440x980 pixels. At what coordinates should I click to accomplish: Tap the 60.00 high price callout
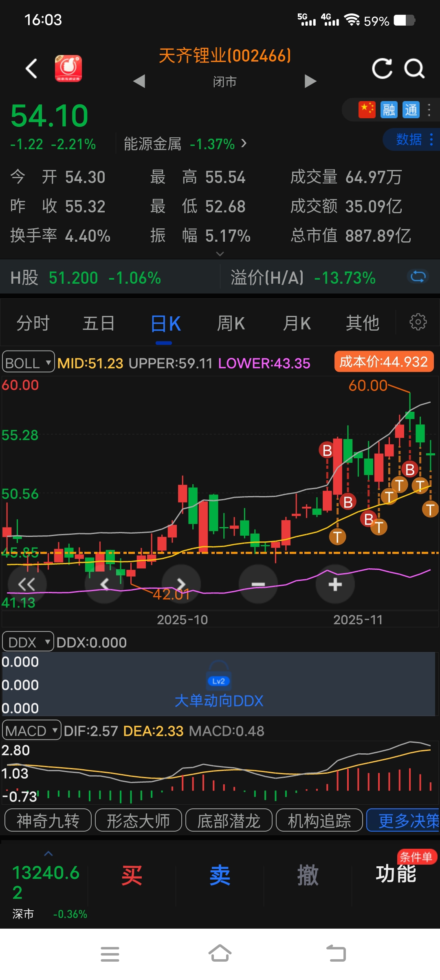point(368,385)
